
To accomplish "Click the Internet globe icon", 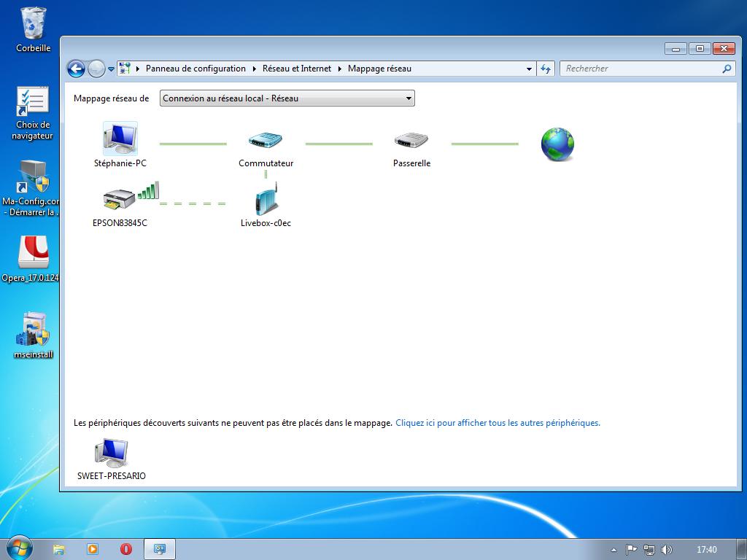I will [557, 144].
